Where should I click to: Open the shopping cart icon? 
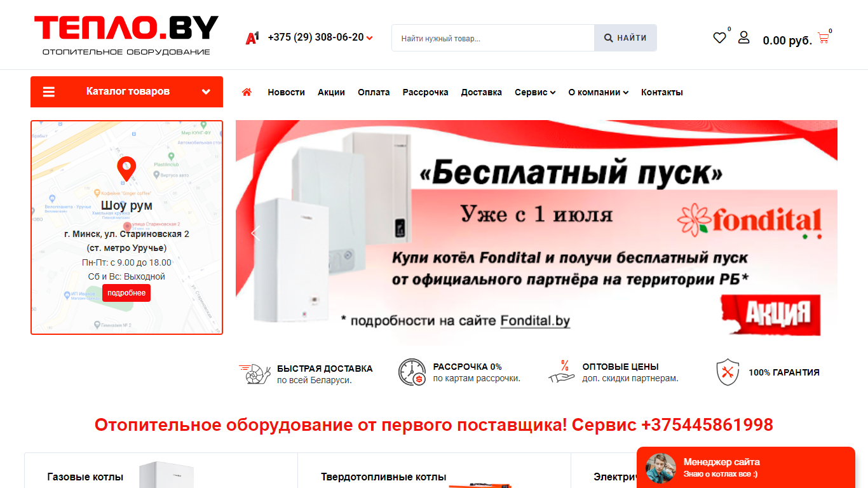click(x=823, y=38)
